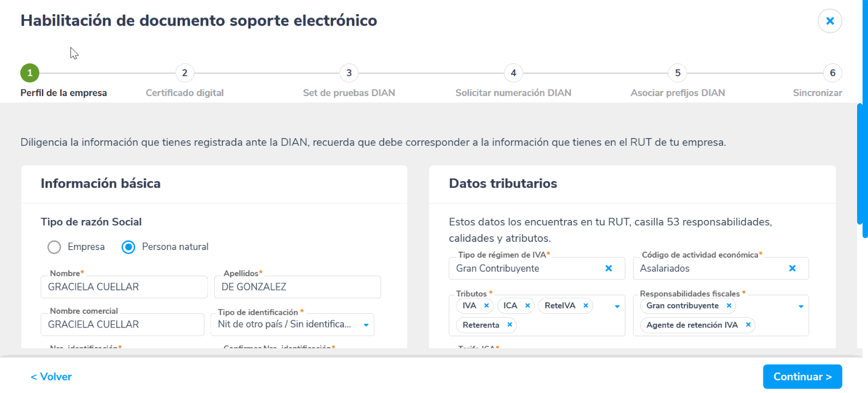Select the Persona natural radio option
868x393 pixels.
click(129, 247)
